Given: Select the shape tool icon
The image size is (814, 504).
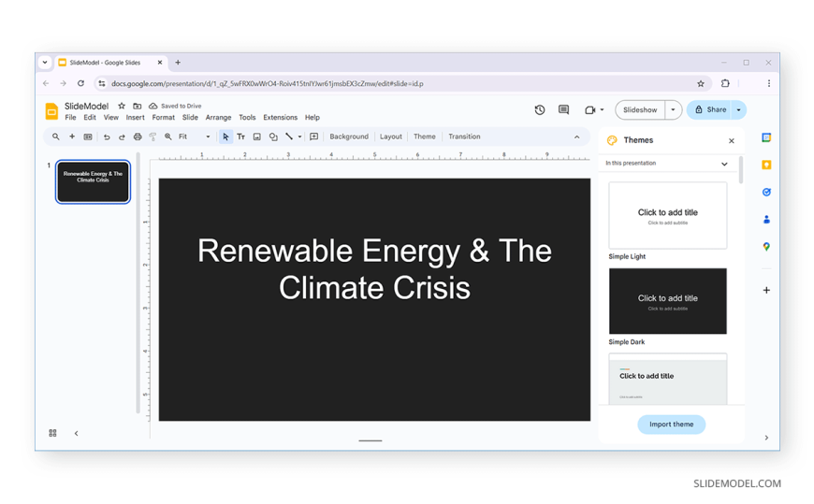Looking at the screenshot, I should point(273,137).
